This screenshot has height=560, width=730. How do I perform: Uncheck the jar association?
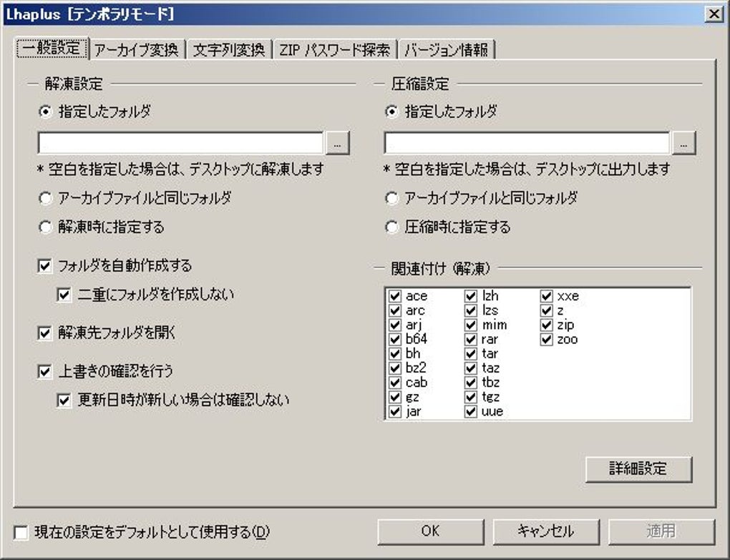(395, 412)
